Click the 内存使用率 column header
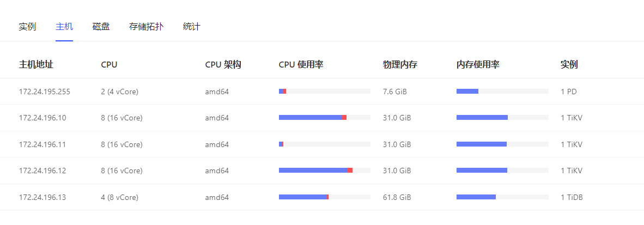This screenshot has height=225, width=644. tap(478, 65)
